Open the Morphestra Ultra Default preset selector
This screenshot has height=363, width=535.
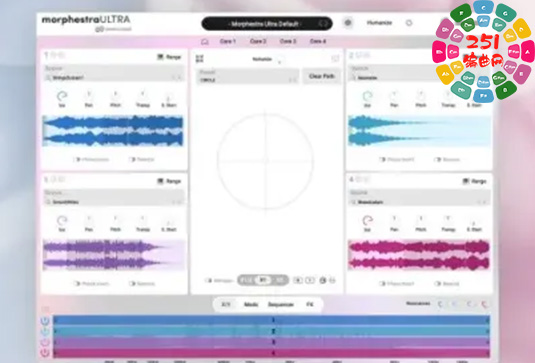[x=267, y=24]
